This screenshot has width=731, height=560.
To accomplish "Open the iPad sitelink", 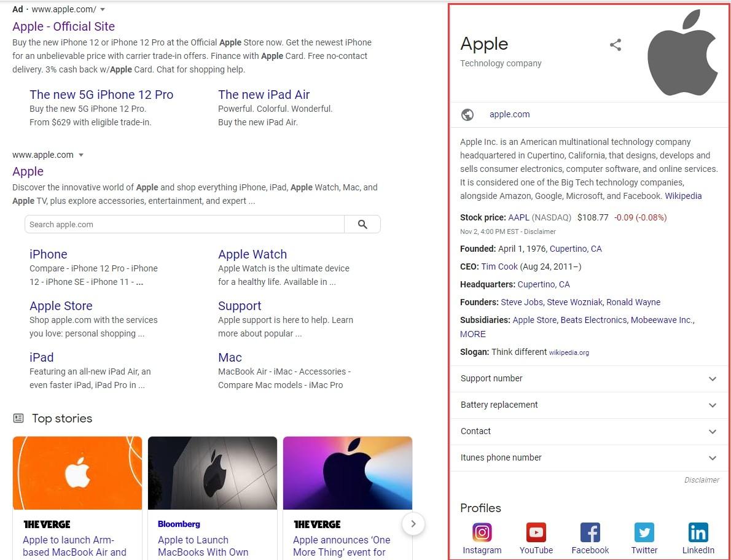I will click(42, 357).
